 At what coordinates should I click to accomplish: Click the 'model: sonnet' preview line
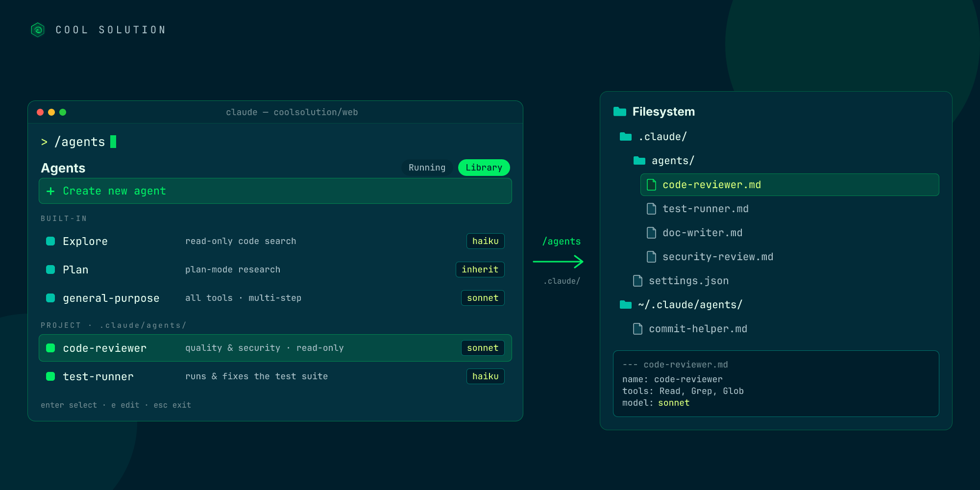pos(656,403)
